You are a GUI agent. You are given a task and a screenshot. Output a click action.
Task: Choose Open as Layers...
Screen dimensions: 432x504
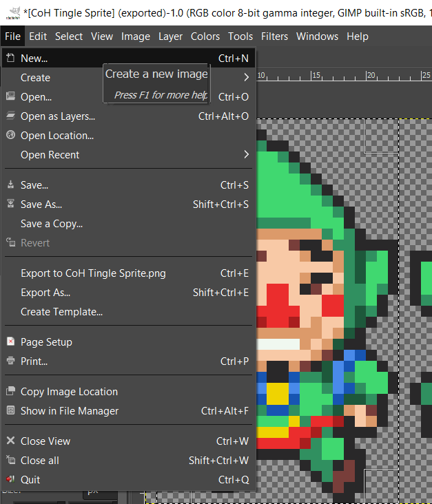(x=129, y=116)
